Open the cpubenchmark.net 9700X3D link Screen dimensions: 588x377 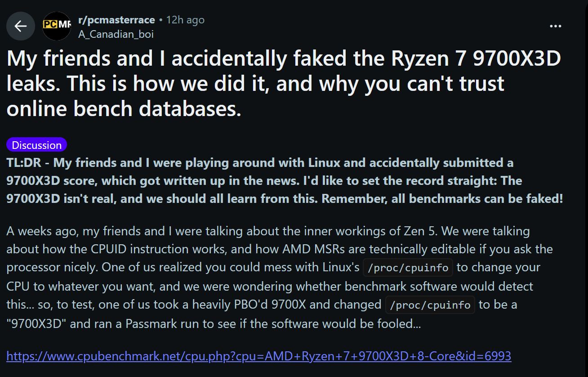258,356
